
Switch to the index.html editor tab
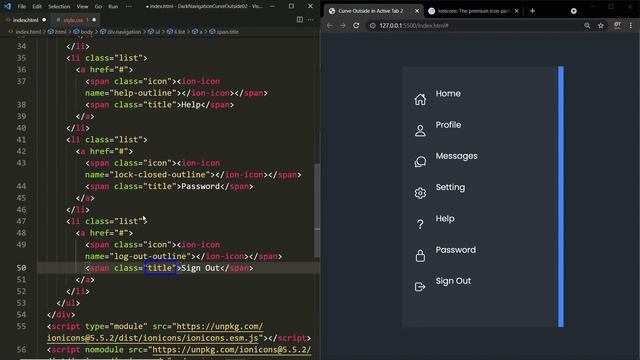point(26,20)
